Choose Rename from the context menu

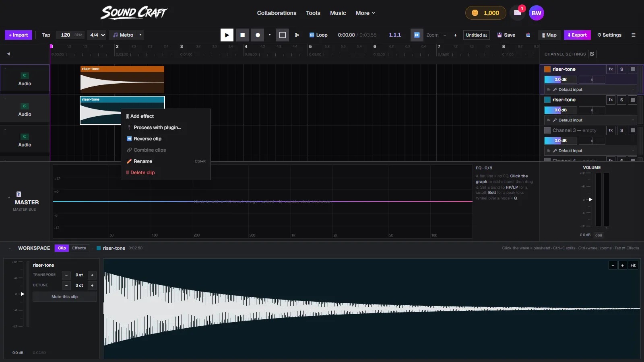[166, 161]
